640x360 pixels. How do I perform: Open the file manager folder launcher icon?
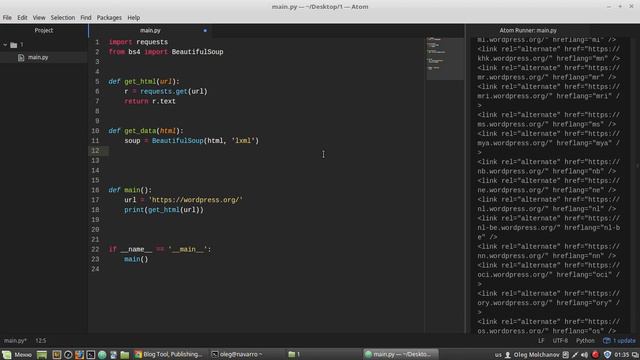124,354
